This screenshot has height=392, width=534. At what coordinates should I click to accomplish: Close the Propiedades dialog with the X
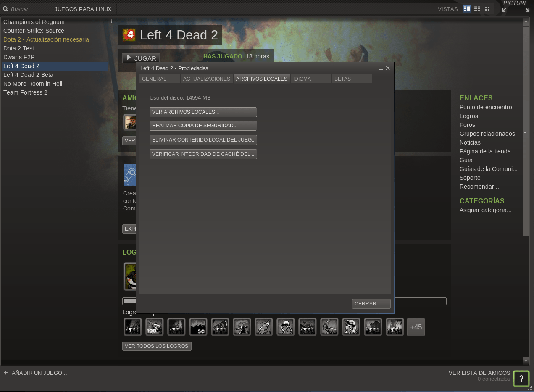point(388,68)
